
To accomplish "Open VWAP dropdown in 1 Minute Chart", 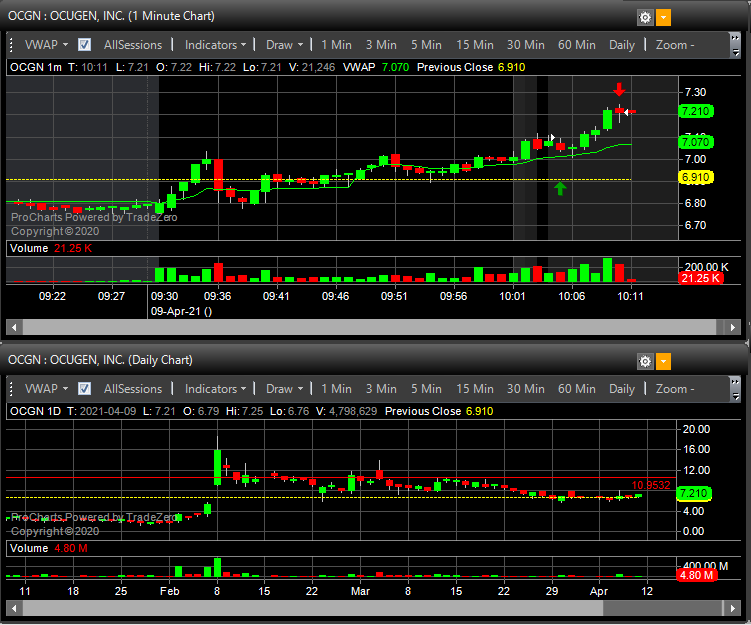I will click(46, 45).
